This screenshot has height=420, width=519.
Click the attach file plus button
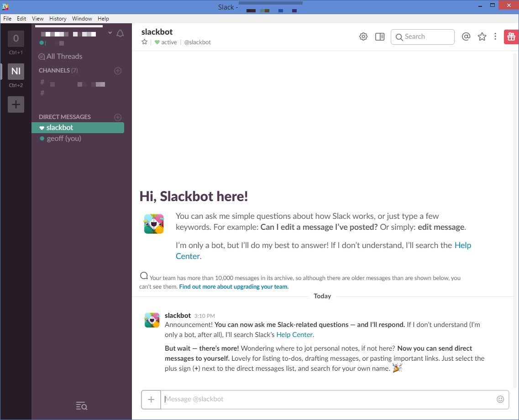151,399
